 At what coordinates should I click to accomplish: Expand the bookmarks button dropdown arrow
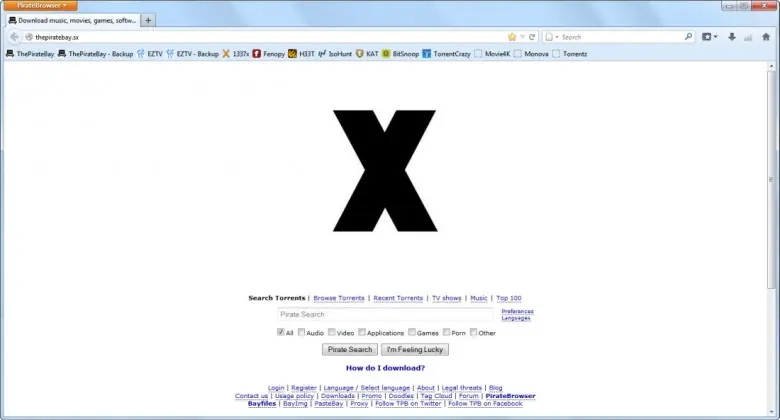click(x=715, y=37)
